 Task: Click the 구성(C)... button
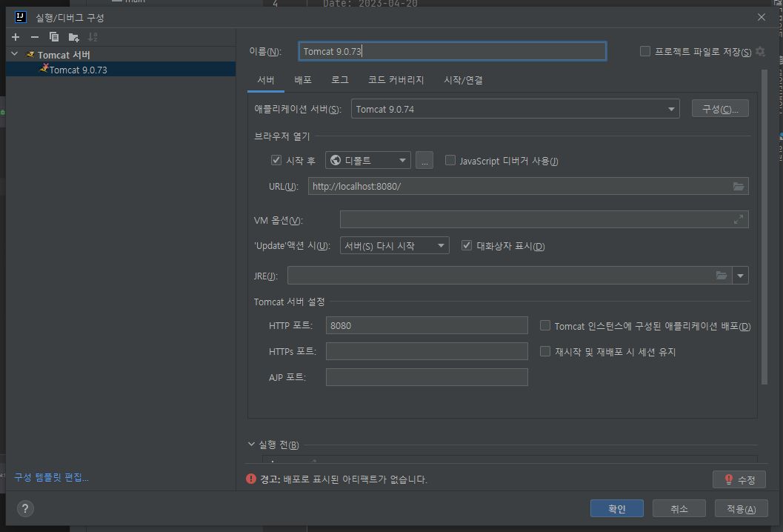pos(720,108)
